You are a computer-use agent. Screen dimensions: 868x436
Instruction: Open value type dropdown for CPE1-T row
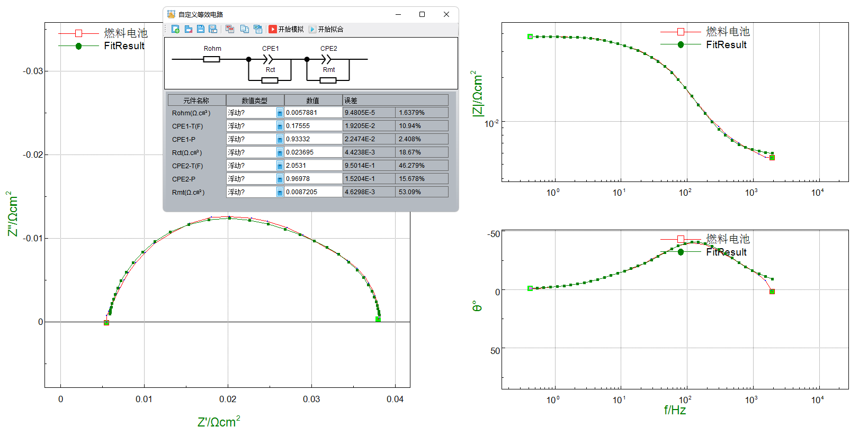[x=280, y=126]
